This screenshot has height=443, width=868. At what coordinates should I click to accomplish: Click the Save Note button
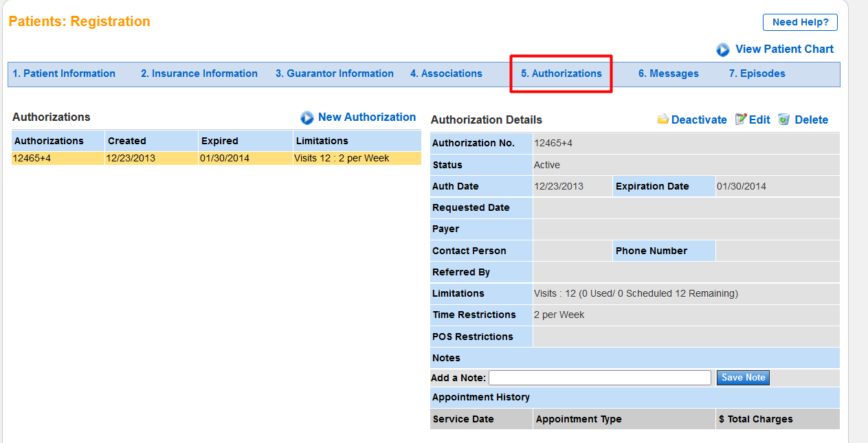coord(743,378)
